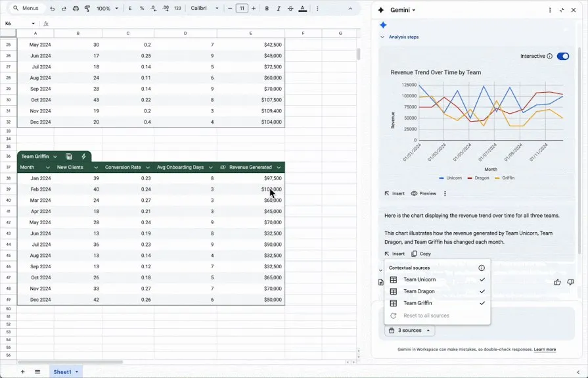This screenshot has height=378, width=588.
Task: Toggle italic formatting
Action: click(x=279, y=9)
